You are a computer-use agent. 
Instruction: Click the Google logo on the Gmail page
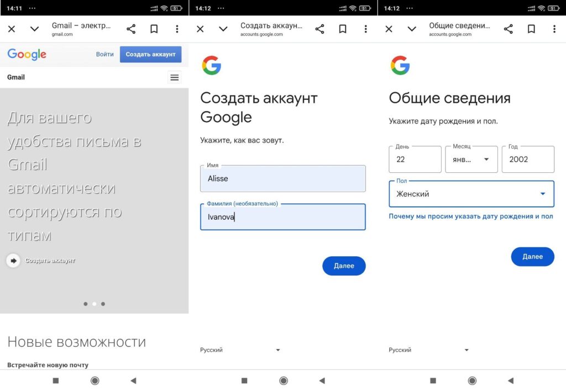point(27,54)
